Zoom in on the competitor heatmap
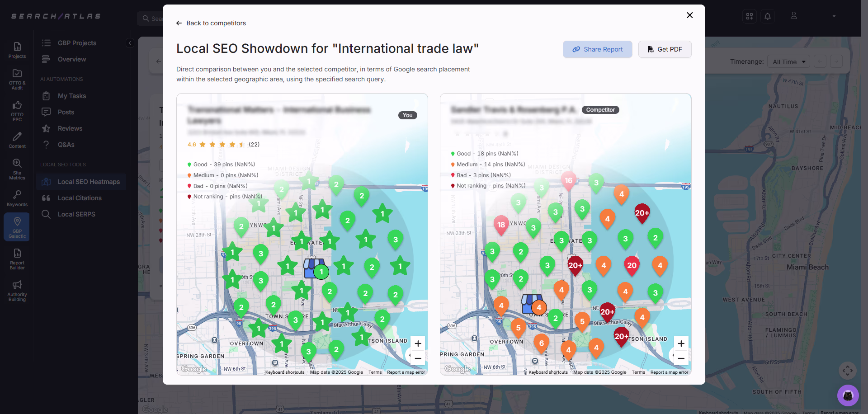868x414 pixels. (x=681, y=343)
